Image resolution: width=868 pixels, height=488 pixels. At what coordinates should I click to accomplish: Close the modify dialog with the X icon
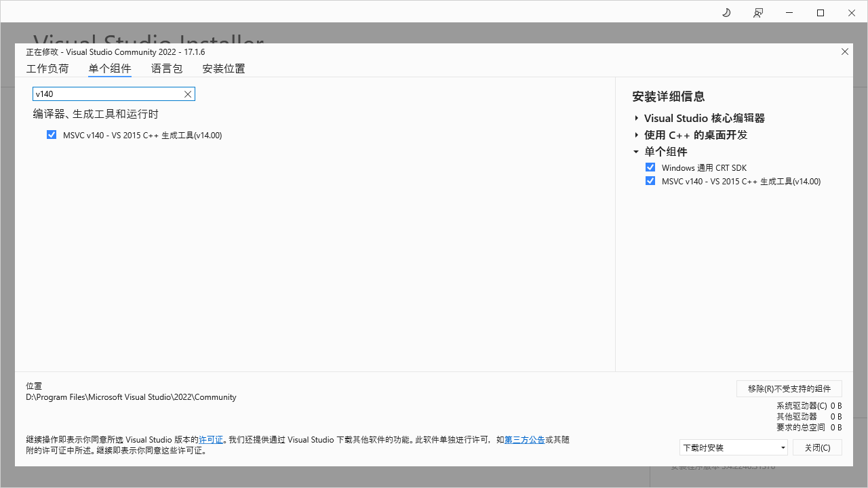click(845, 52)
